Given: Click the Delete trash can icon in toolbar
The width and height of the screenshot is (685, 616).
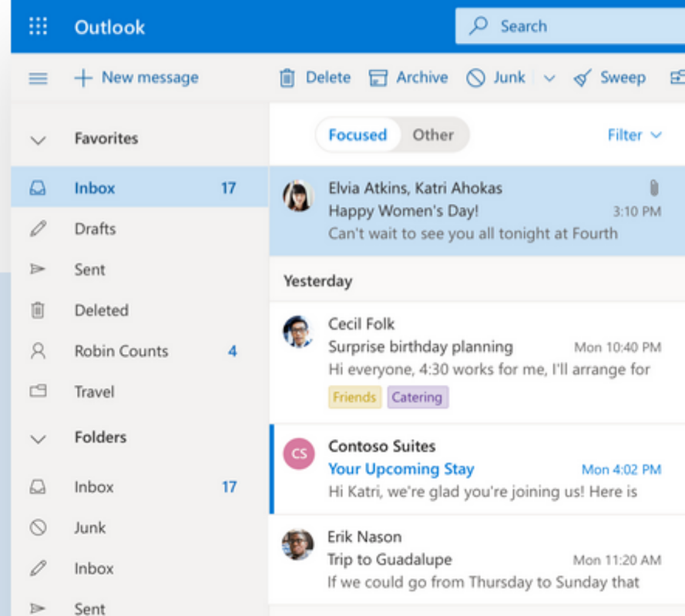Looking at the screenshot, I should coord(287,78).
